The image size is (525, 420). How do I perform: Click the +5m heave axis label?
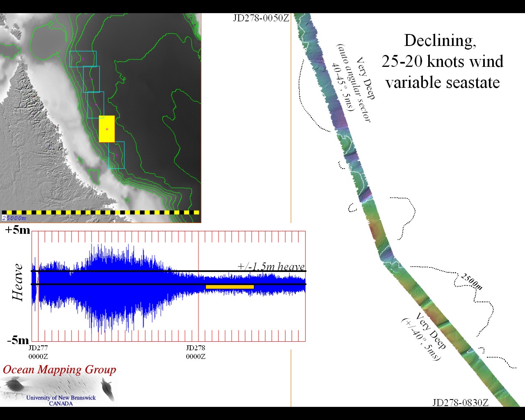pos(18,230)
